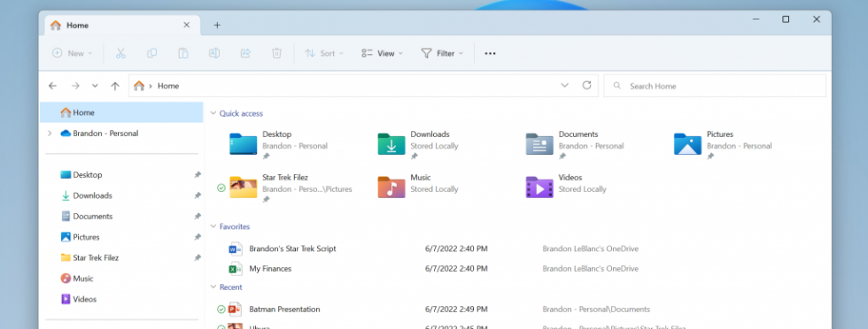868x329 pixels.
Task: Select the My Finances file name
Action: [270, 269]
